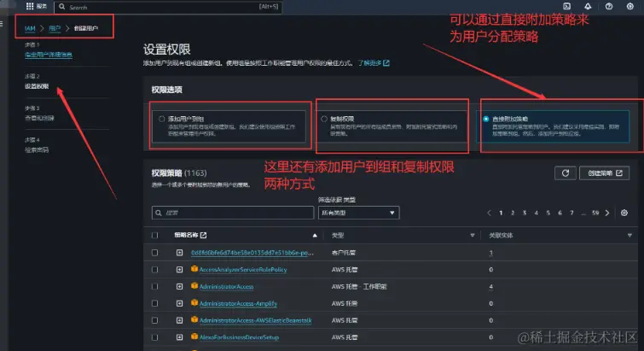Check the AccessAnalyzerServiceRolePolicy checkbox
This screenshot has width=644, height=351.
(155, 270)
